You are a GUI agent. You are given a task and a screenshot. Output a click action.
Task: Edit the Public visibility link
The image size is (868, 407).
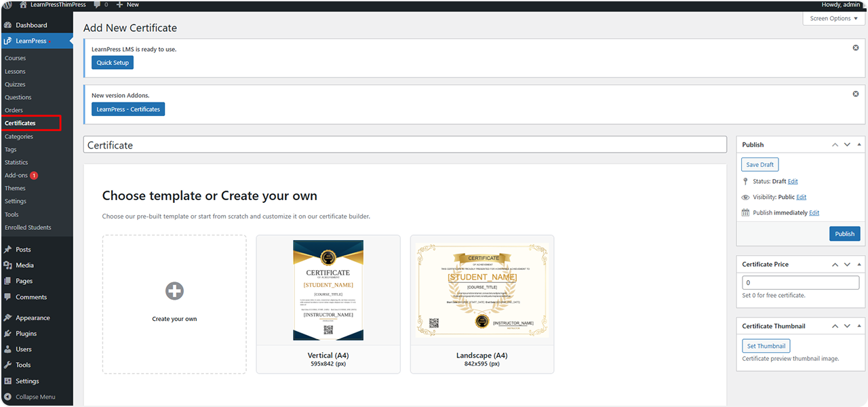pyautogui.click(x=802, y=197)
